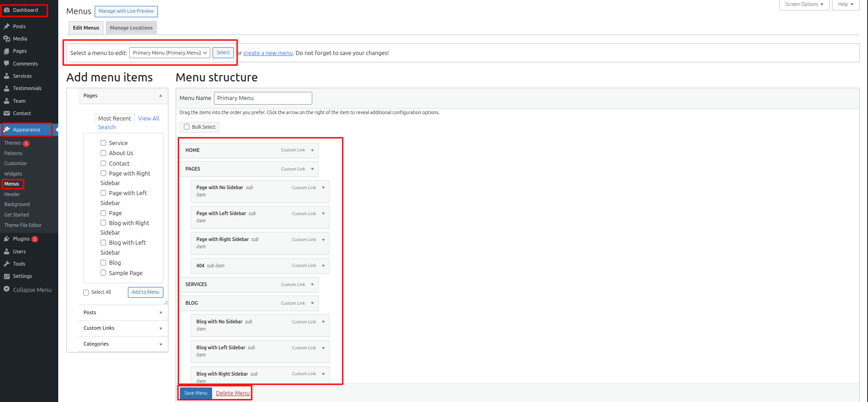
Task: Open the Help dropdown tab
Action: point(846,5)
